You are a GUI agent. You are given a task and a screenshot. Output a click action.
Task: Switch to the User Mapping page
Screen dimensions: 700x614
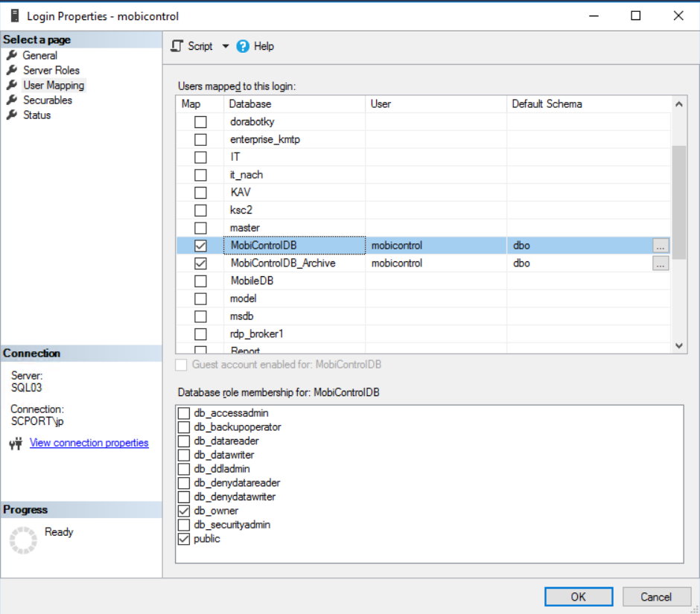pyautogui.click(x=54, y=85)
